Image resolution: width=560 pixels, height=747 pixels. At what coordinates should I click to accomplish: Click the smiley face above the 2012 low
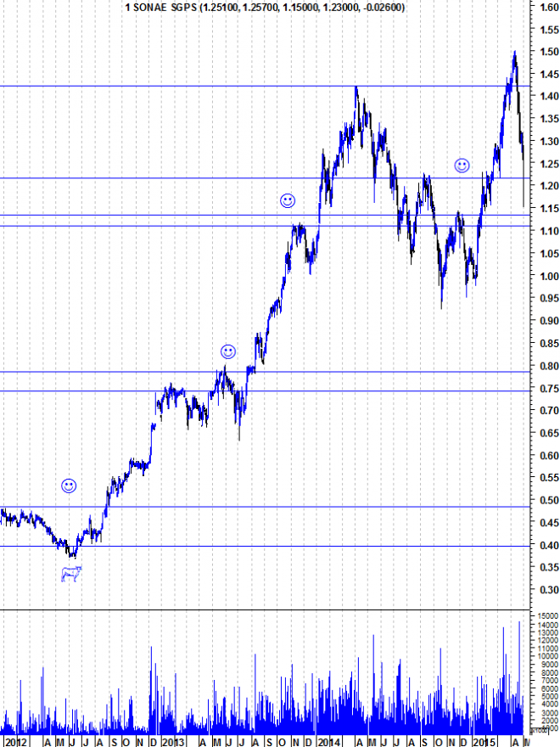(x=69, y=486)
